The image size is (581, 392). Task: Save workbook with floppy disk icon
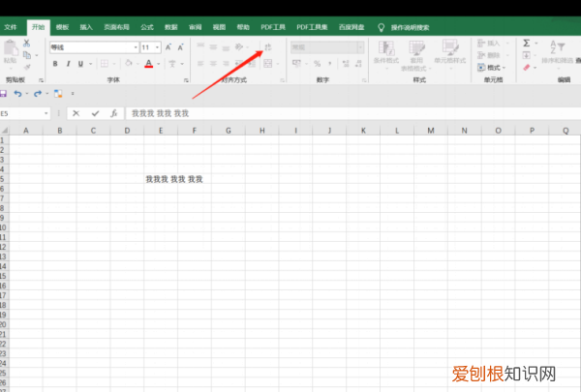click(3, 93)
